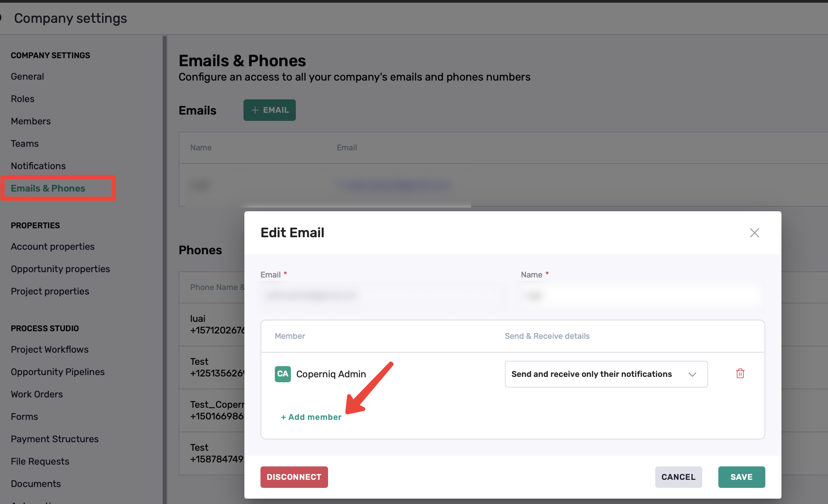Focus the Name input field
This screenshot has width=828, height=504.
pyautogui.click(x=642, y=296)
